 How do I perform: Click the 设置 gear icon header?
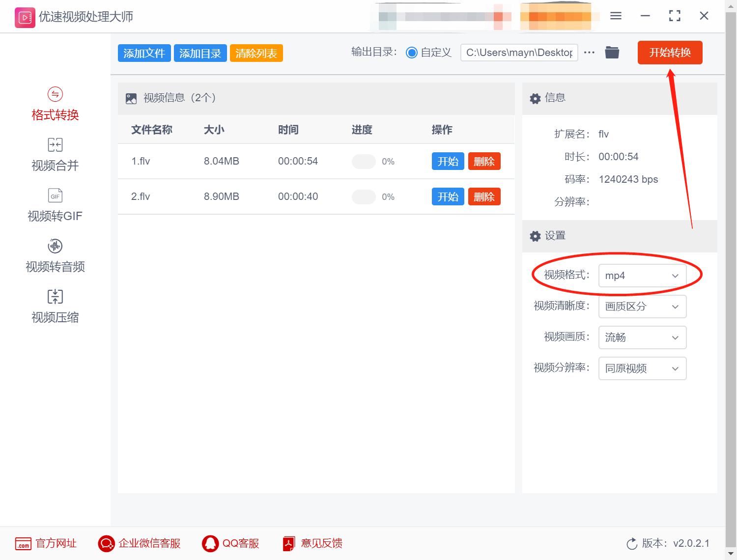tap(535, 236)
